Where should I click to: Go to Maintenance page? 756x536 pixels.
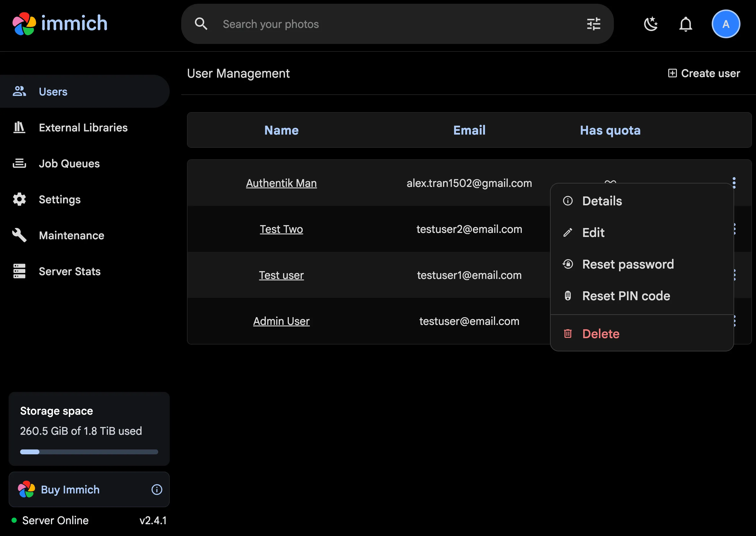click(x=71, y=235)
